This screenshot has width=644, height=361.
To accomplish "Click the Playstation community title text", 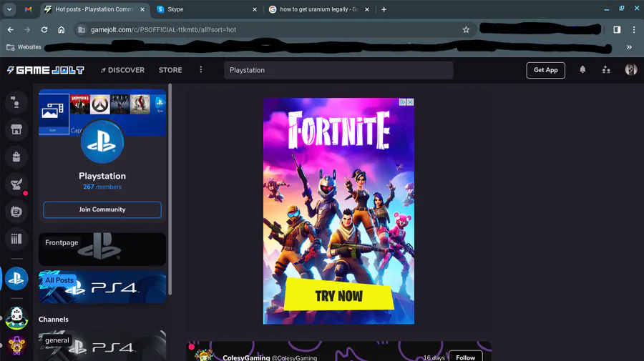I will point(102,176).
